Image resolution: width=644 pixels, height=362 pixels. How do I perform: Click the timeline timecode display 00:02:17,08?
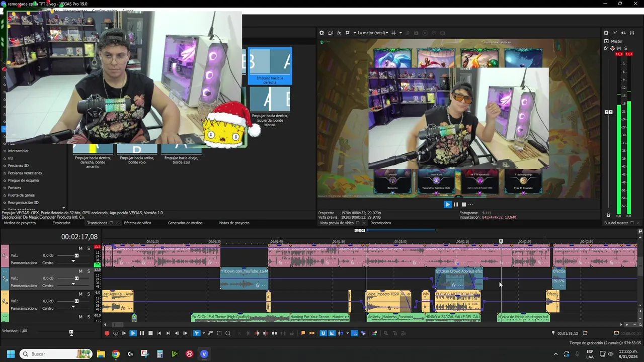pos(79,237)
